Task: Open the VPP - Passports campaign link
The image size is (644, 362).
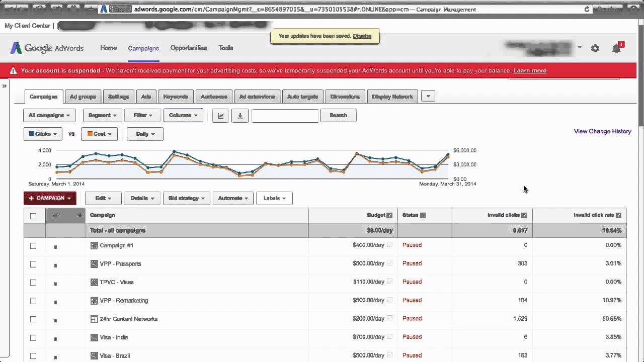Action: (120, 264)
